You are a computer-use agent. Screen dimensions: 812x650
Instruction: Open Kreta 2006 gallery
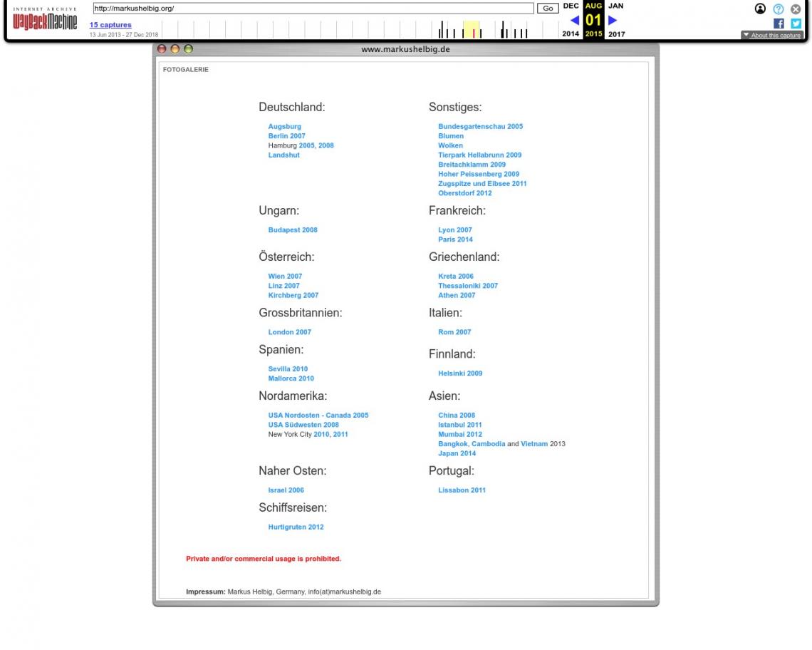(x=455, y=277)
